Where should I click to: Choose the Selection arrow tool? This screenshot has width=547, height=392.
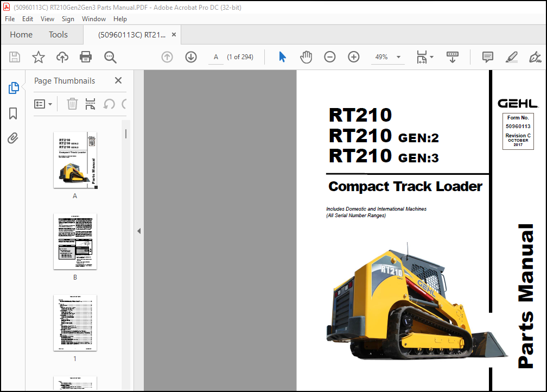pyautogui.click(x=282, y=57)
